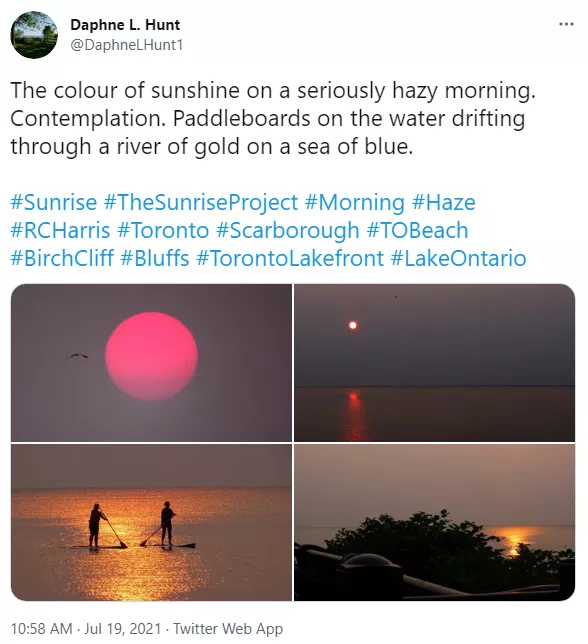Select the #Morning hashtag

355,203
